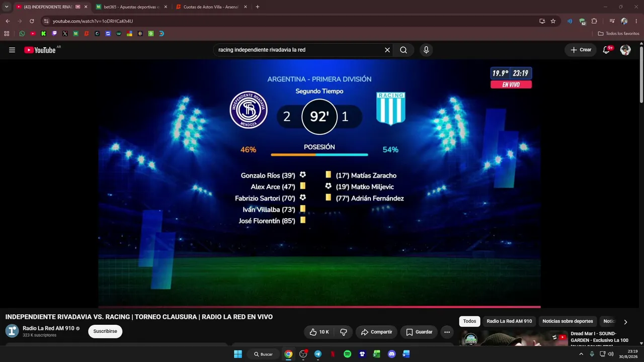
Task: Share the video via Compartir
Action: coord(376,332)
